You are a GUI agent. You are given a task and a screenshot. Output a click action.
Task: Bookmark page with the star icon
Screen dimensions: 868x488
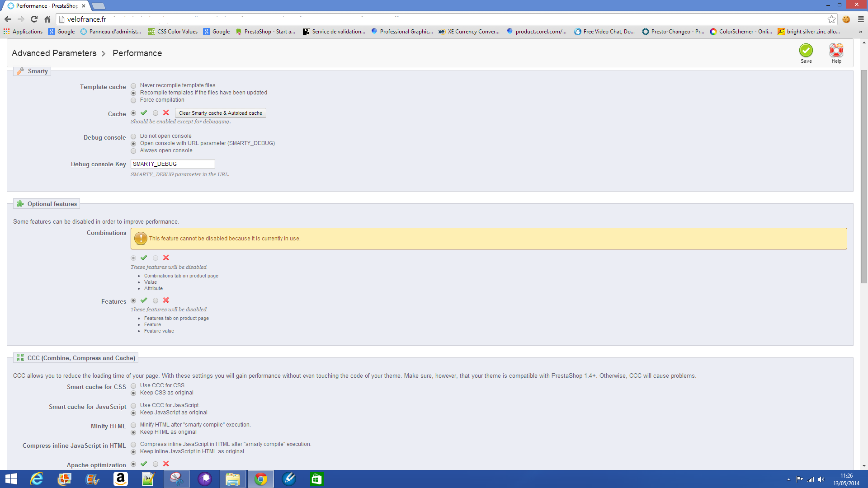(831, 19)
